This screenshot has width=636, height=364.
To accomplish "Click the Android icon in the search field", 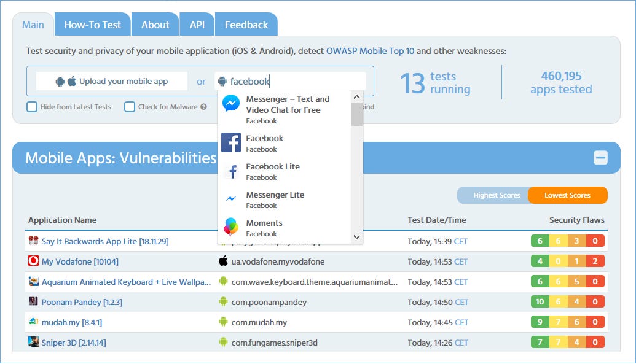I will point(222,82).
